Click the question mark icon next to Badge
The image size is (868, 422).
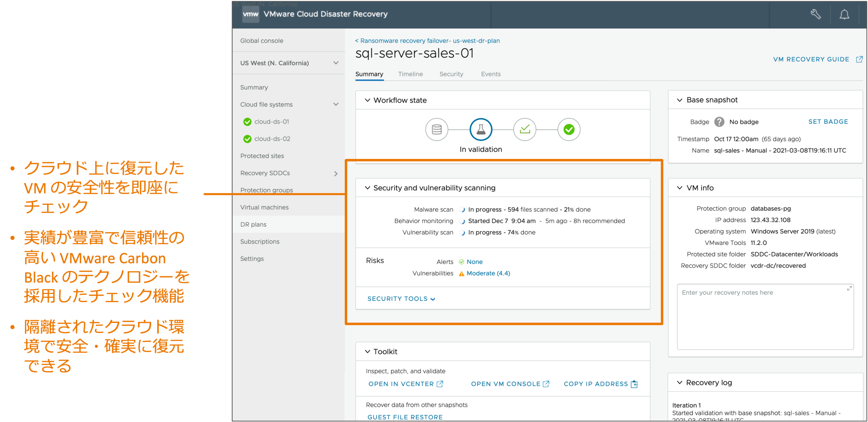click(719, 122)
